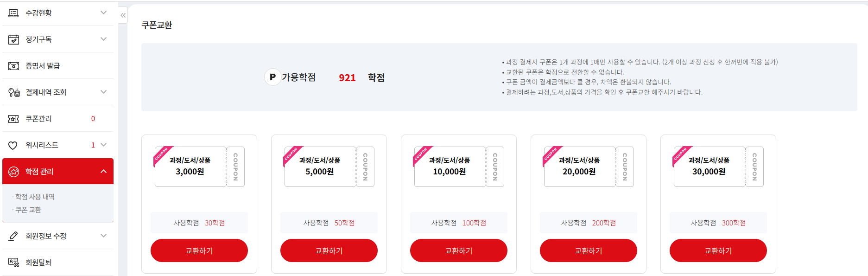Open the 쿠폰 교환 submenu item
Viewport: 868px width, 276px height.
[28, 210]
